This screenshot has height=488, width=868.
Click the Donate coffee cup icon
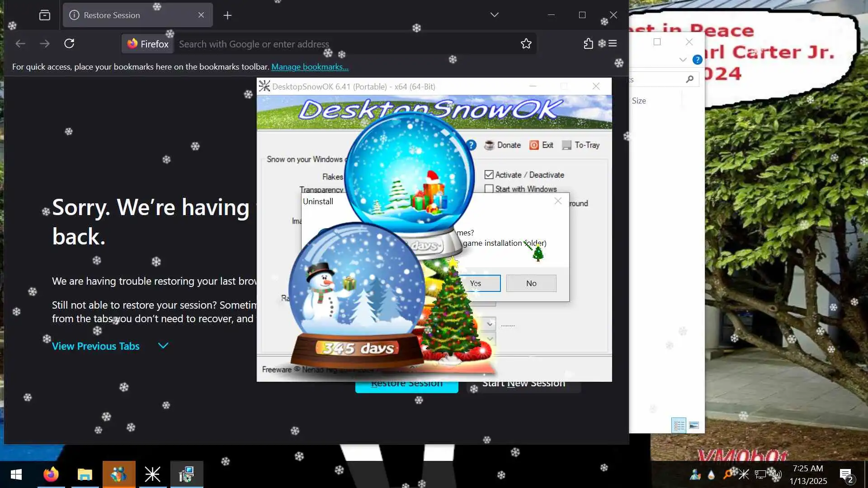(x=489, y=145)
